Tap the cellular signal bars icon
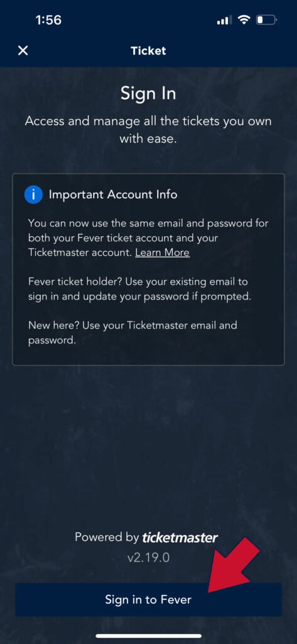The width and height of the screenshot is (297, 644). pyautogui.click(x=224, y=19)
